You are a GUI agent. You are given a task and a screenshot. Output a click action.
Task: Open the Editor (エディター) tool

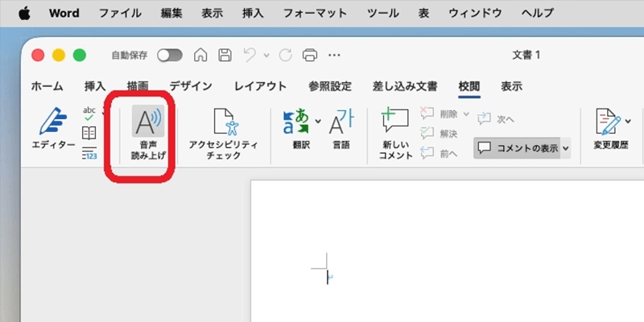(x=53, y=128)
